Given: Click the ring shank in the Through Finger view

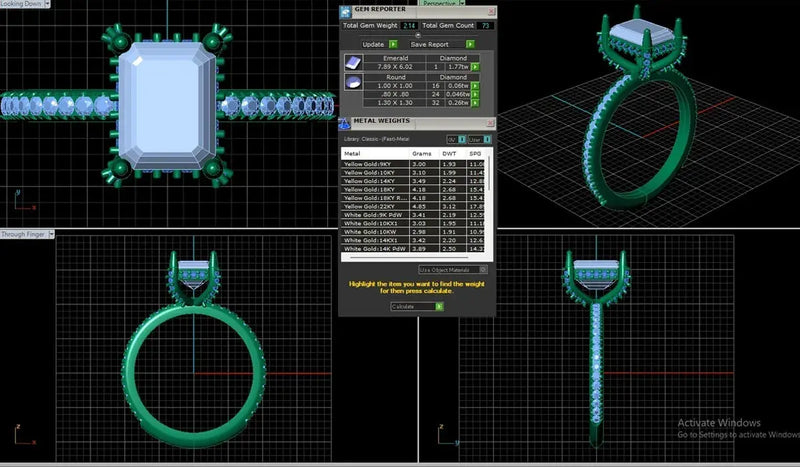Looking at the screenshot, I should tap(194, 376).
